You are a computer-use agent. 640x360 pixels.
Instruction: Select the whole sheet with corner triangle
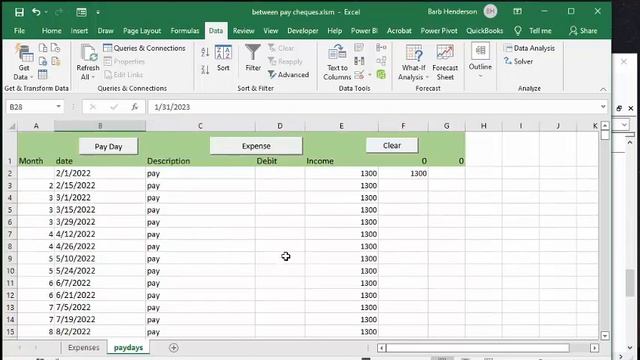[12, 126]
